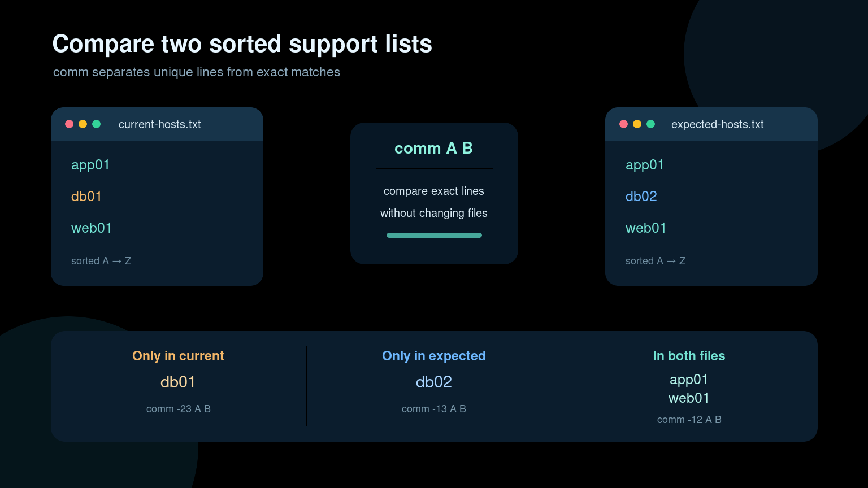Click db01 under Only in current
868x488 pixels.
178,382
